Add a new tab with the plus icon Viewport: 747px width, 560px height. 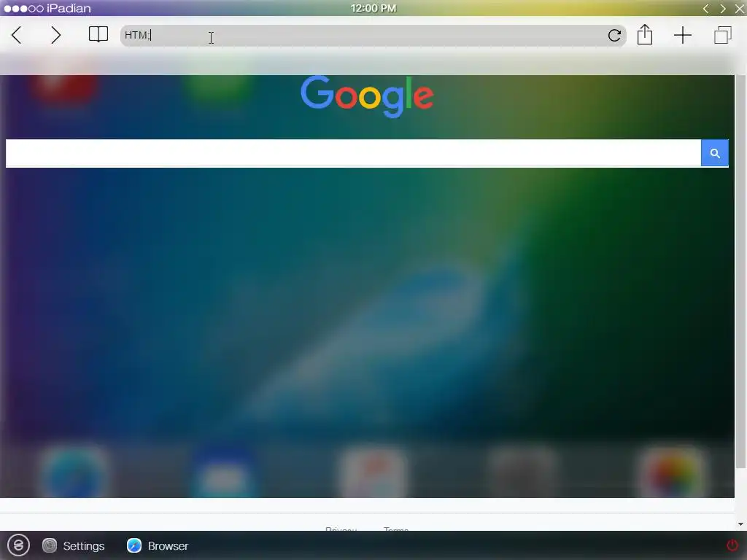pos(683,35)
